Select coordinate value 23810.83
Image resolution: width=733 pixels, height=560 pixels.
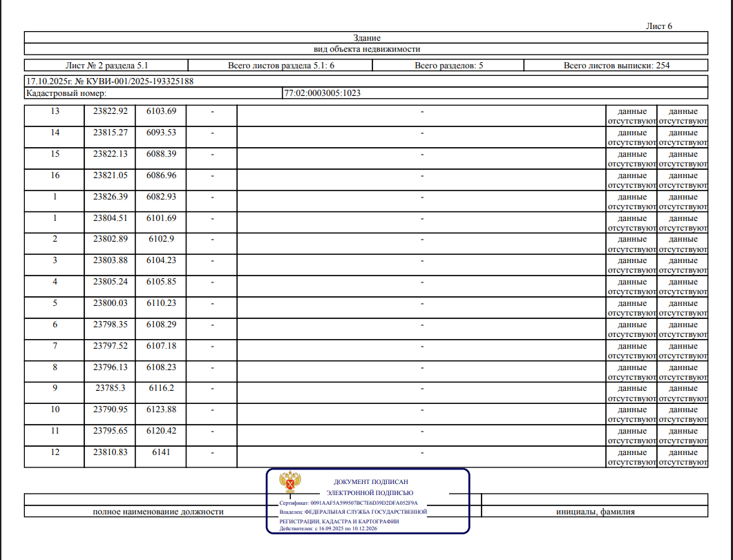coord(111,452)
